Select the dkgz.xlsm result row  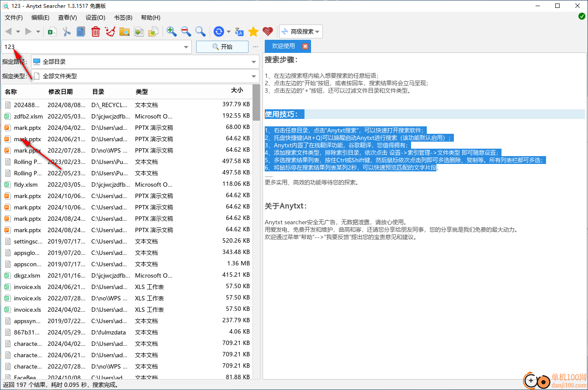pyautogui.click(x=127, y=275)
